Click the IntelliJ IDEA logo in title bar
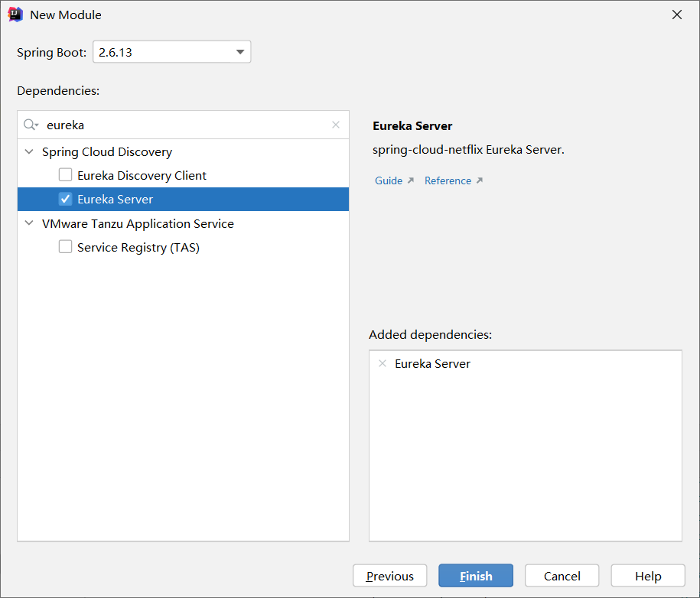The height and width of the screenshot is (598, 700). pos(15,15)
